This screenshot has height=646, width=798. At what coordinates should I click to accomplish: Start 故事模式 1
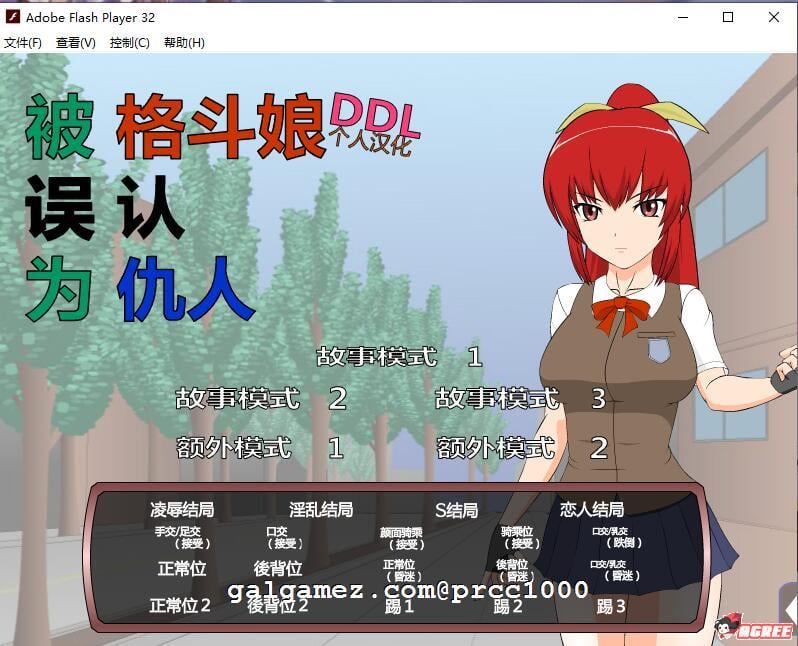[x=399, y=356]
